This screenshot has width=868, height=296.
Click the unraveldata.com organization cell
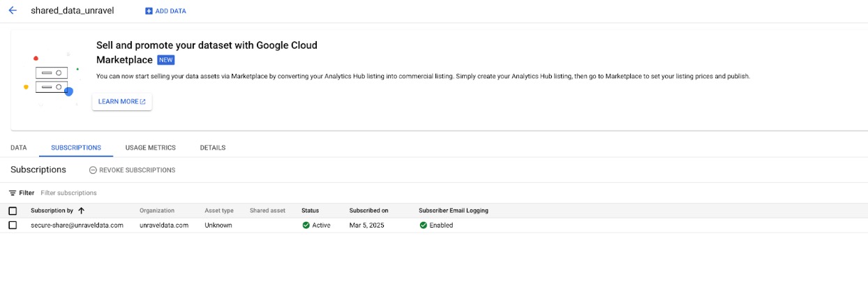click(x=164, y=225)
